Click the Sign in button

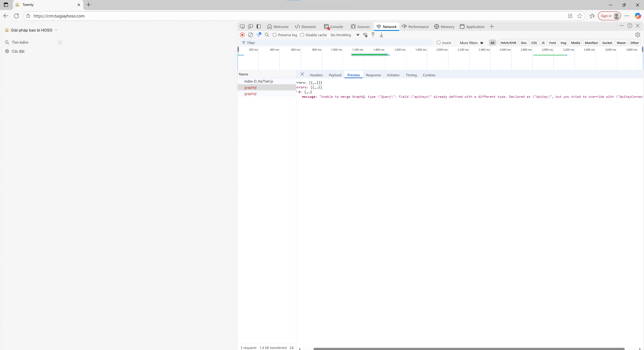(x=609, y=16)
